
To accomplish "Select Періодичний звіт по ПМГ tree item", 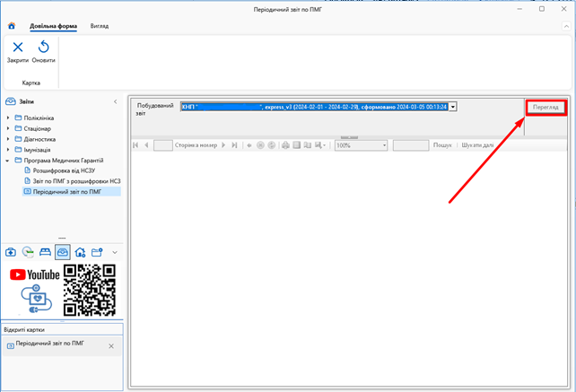I will point(67,191).
